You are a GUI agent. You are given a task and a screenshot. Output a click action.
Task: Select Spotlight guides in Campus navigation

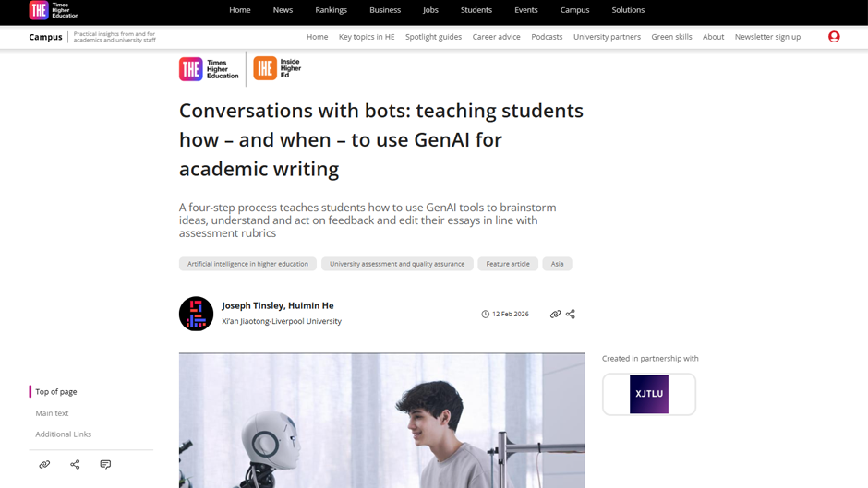(433, 37)
